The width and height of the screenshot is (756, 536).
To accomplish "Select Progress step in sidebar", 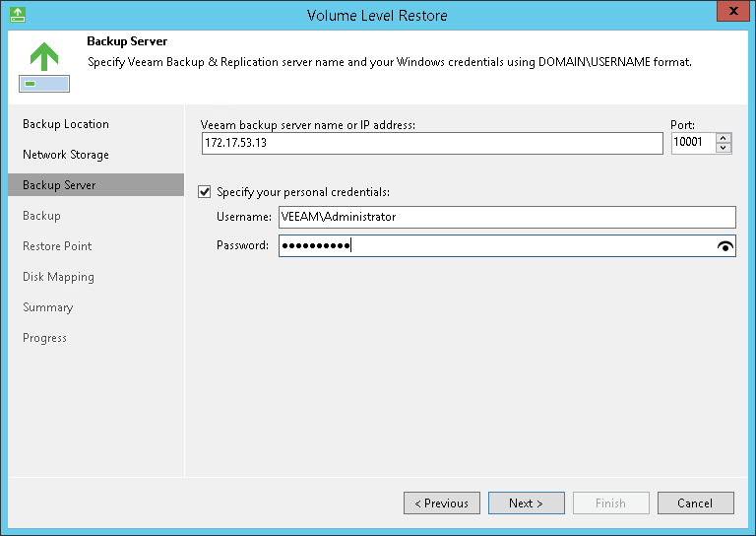I will [44, 338].
